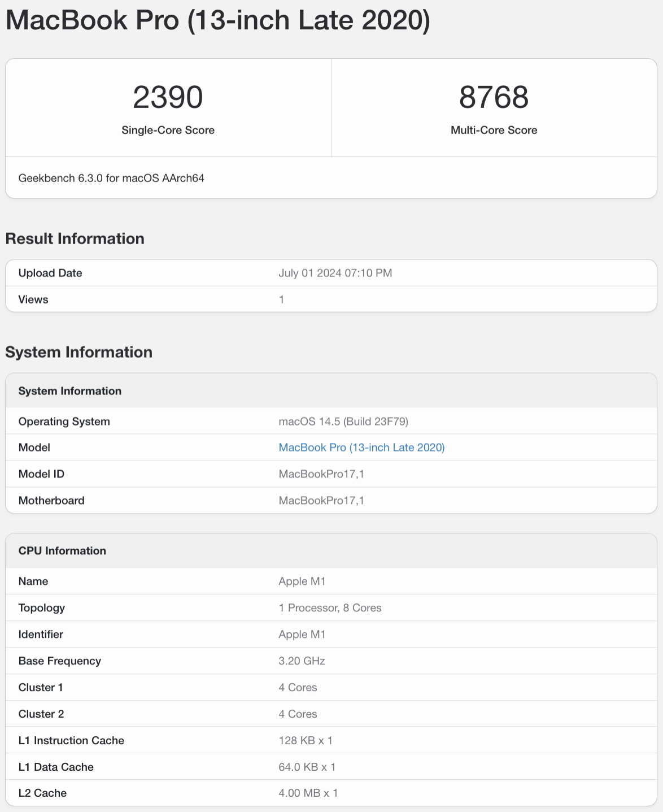Image resolution: width=663 pixels, height=812 pixels.
Task: Click the "Operating System" row label
Action: pyautogui.click(x=64, y=422)
